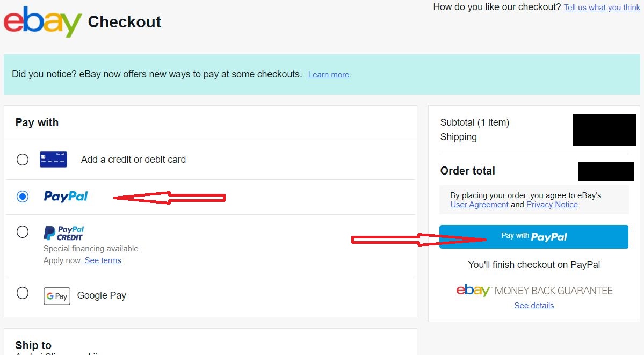644x355 pixels.
Task: Click the Google Pay icon
Action: tap(57, 296)
